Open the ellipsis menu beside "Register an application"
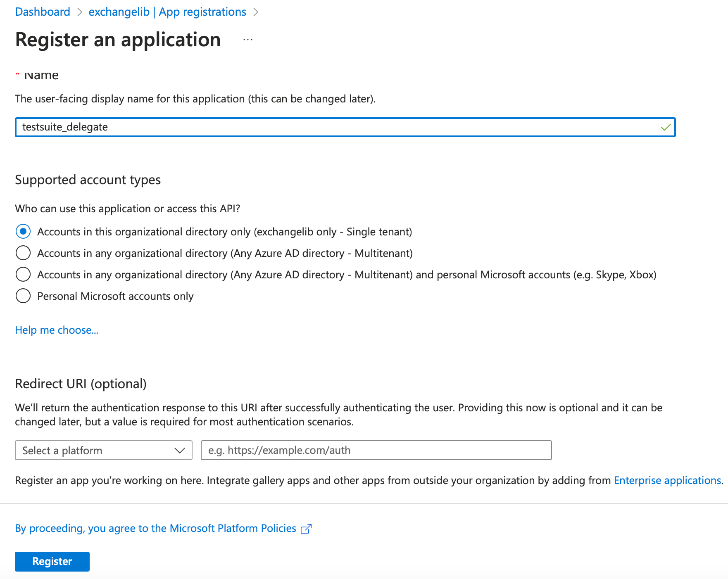 [x=247, y=40]
